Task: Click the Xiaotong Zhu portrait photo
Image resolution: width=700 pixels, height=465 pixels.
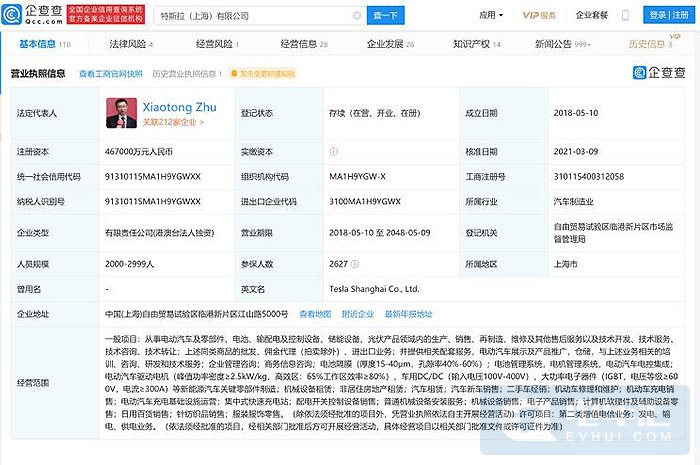Action: [x=120, y=113]
